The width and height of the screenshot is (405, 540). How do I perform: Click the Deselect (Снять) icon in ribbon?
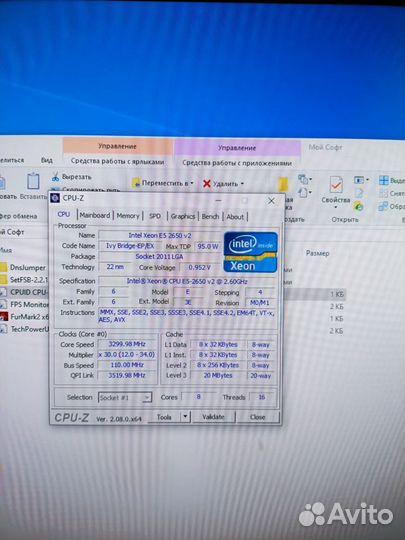(x=383, y=193)
